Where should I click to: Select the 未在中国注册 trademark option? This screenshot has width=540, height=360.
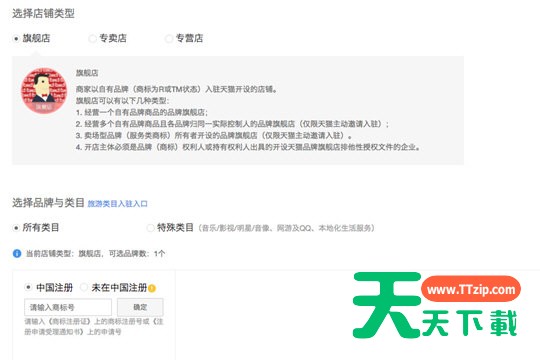pos(84,287)
